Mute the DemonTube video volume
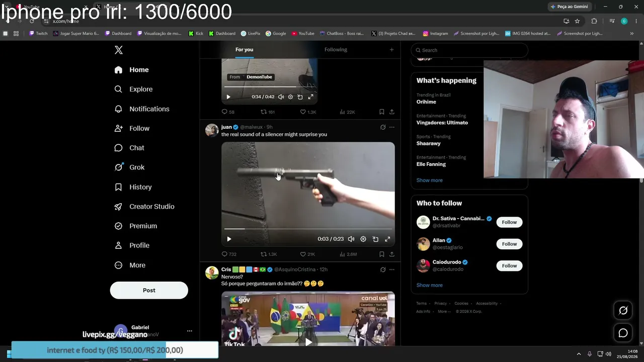This screenshot has width=644, height=362. (x=281, y=97)
